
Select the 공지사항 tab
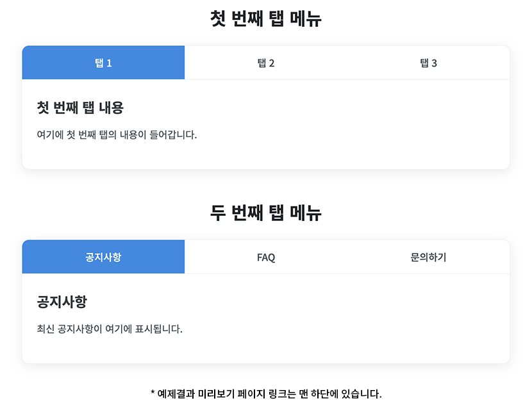(x=103, y=257)
